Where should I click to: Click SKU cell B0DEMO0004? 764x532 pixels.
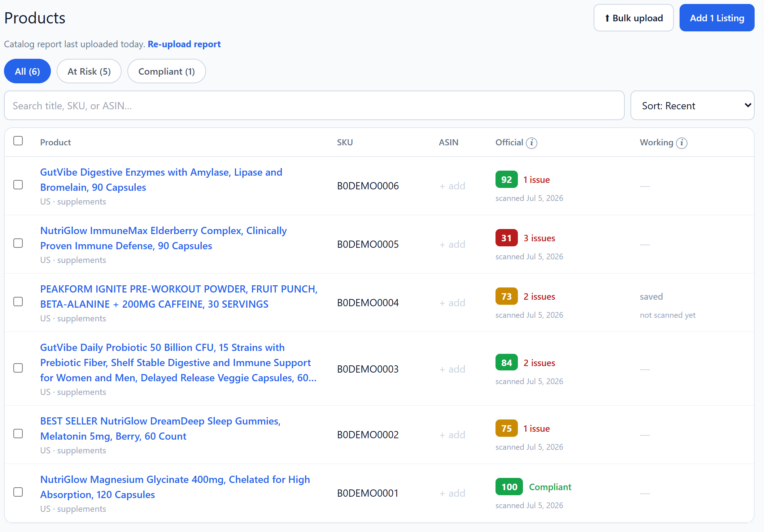pyautogui.click(x=368, y=303)
